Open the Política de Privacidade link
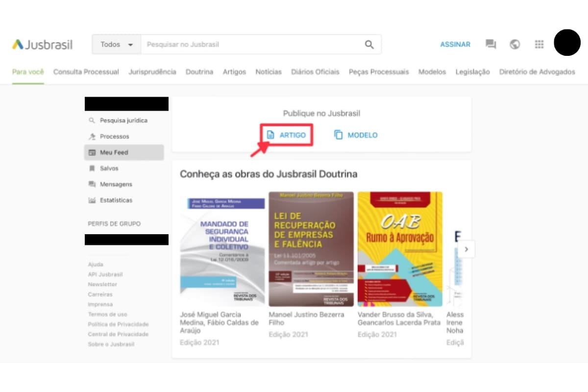 118,324
